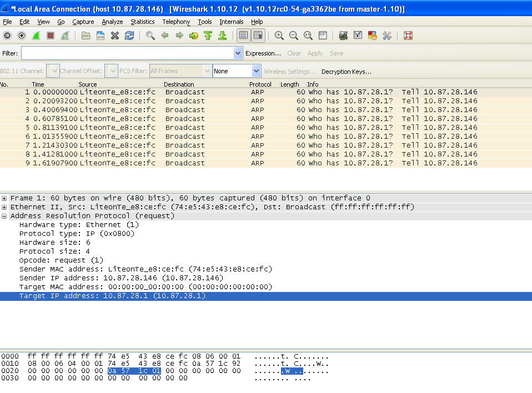Screen dimensions: 532x393
Task: Open the Capture menu
Action: (83, 22)
